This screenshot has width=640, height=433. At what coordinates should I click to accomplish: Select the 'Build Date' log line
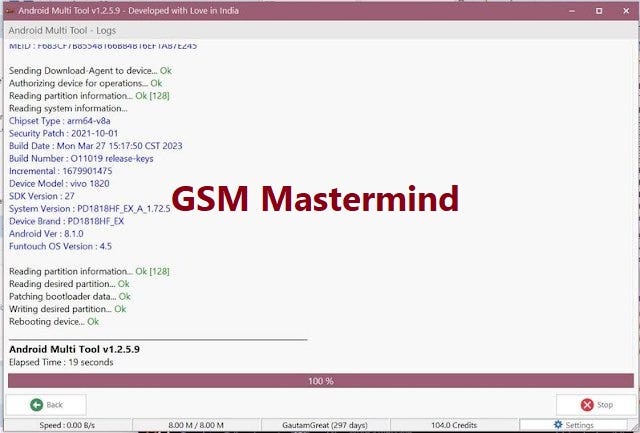[96, 146]
